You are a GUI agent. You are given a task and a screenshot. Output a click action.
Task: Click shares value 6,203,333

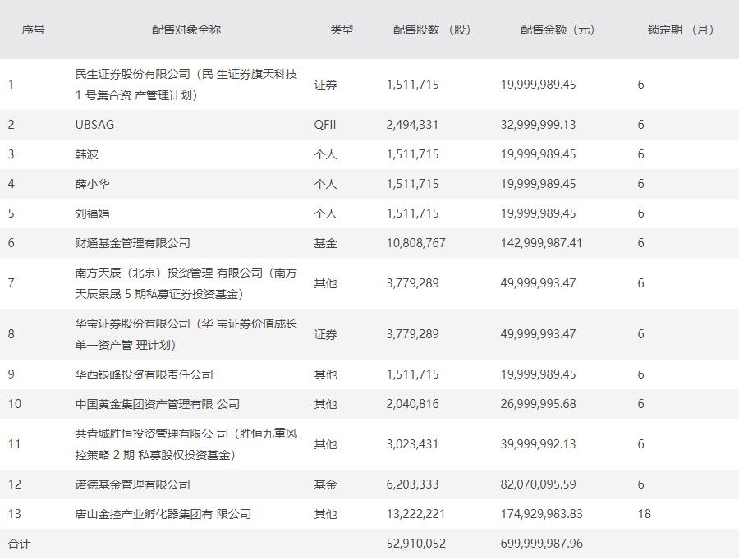[412, 484]
